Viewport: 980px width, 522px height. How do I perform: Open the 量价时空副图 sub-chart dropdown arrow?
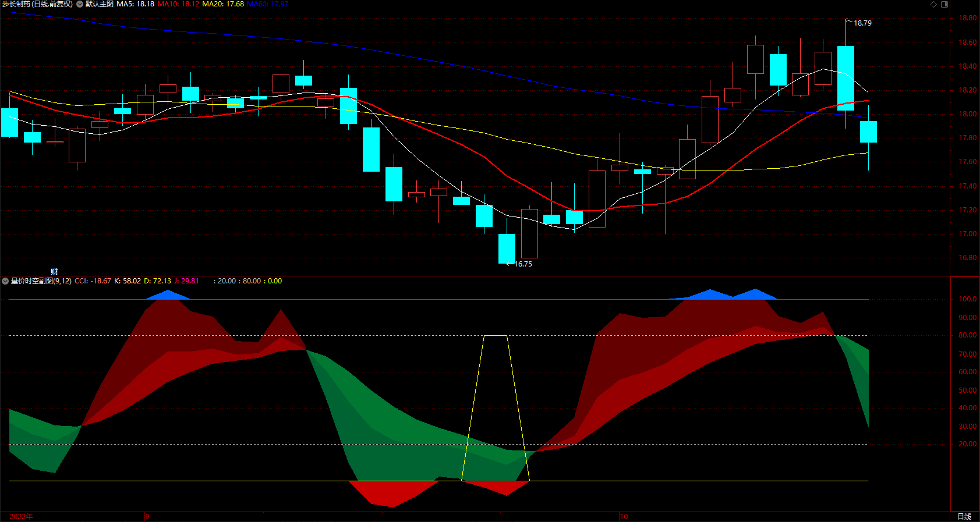(5, 281)
